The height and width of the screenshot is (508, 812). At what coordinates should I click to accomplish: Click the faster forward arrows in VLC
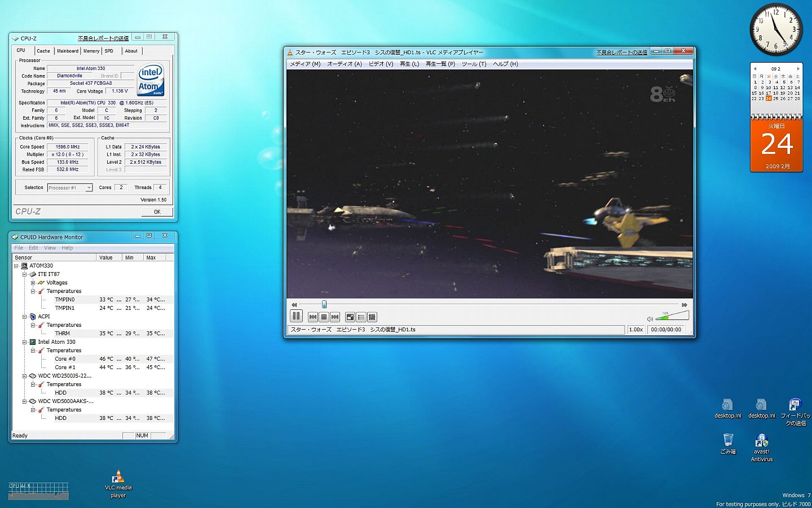pyautogui.click(x=685, y=305)
